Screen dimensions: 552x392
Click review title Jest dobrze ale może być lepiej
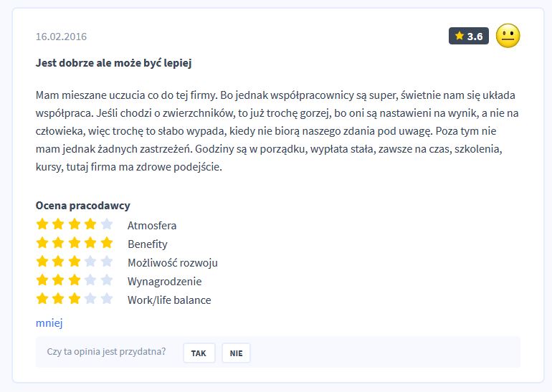click(x=113, y=63)
